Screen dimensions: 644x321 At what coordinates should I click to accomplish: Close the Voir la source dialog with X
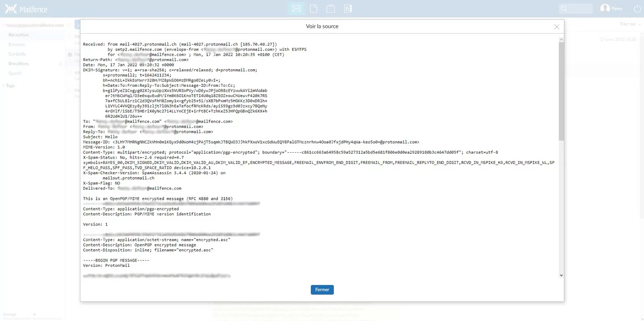click(x=557, y=26)
